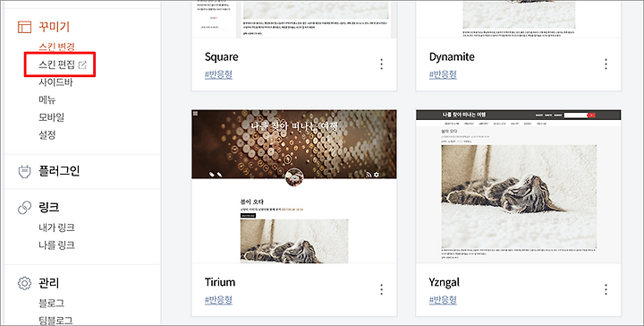Click external-link icon next to 스킨 편집
The image size is (644, 326).
(x=82, y=65)
